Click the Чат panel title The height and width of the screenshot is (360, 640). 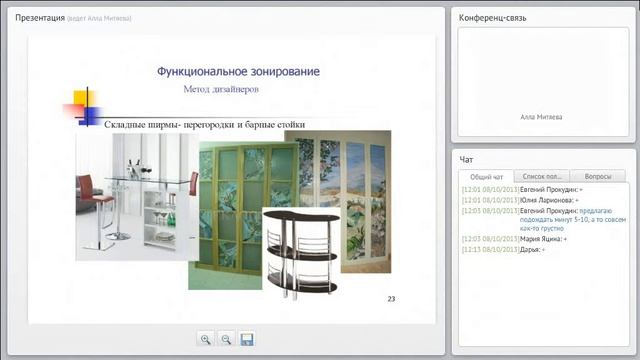(466, 160)
